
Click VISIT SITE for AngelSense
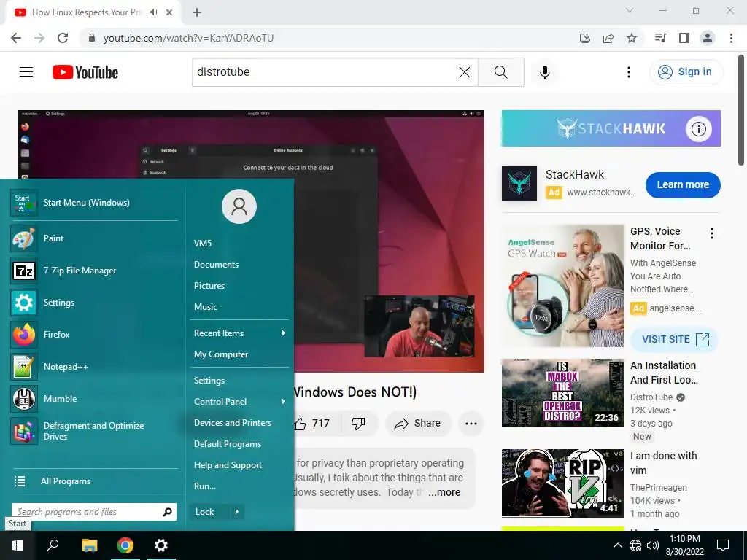674,340
